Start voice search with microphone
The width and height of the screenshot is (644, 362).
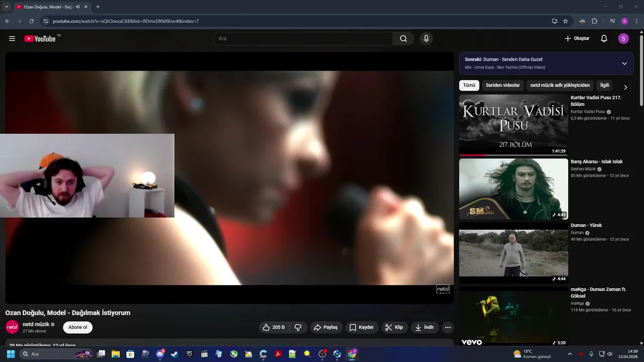426,39
